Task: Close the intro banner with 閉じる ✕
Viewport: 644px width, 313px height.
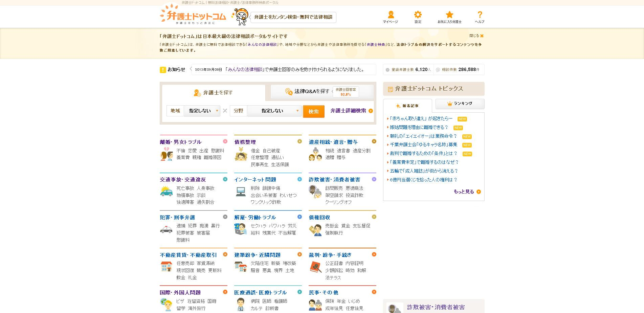Action: (x=476, y=36)
